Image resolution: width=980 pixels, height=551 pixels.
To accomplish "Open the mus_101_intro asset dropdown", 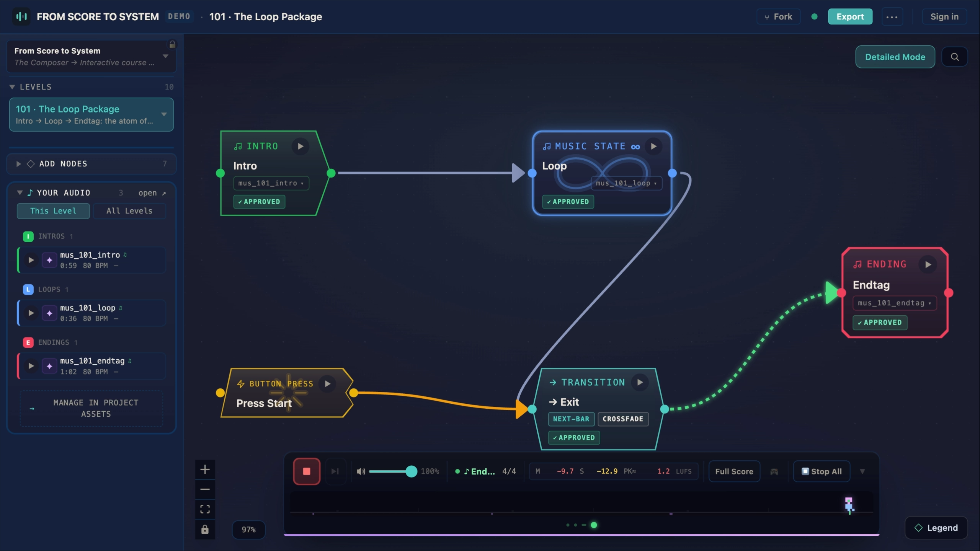I will point(271,183).
